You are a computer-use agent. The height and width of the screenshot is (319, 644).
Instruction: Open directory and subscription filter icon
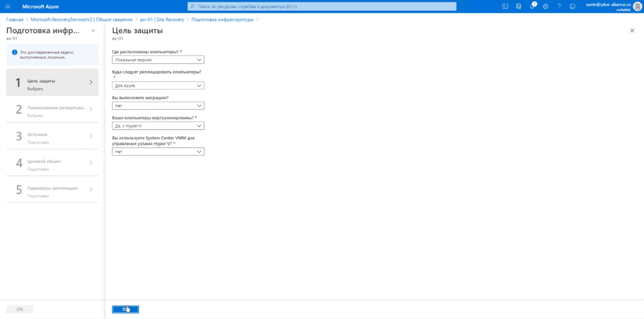tap(519, 6)
